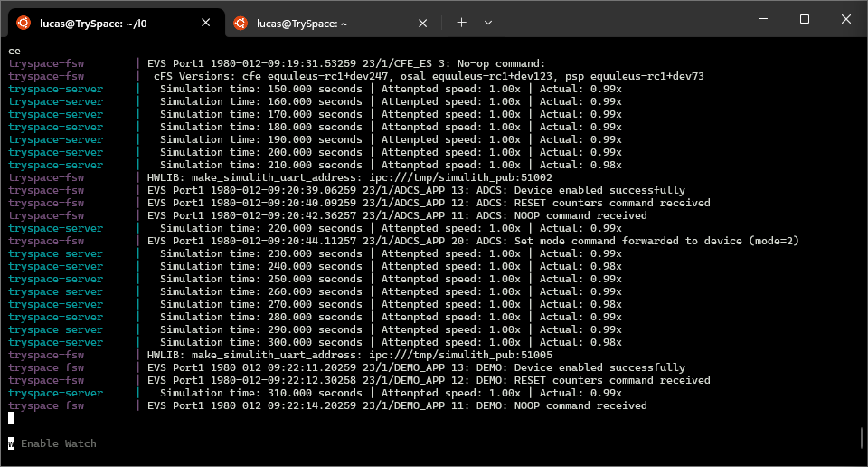This screenshot has width=868, height=467.
Task: Click the 'Simulation time: 250.000 seconds' line
Action: [391, 279]
